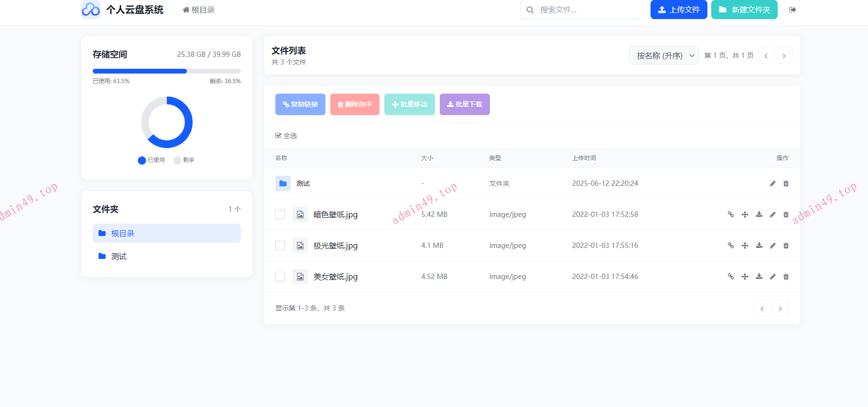Viewport: 868px width, 407px height.
Task: Click the edit icon for the 测试 folder row
Action: point(773,183)
